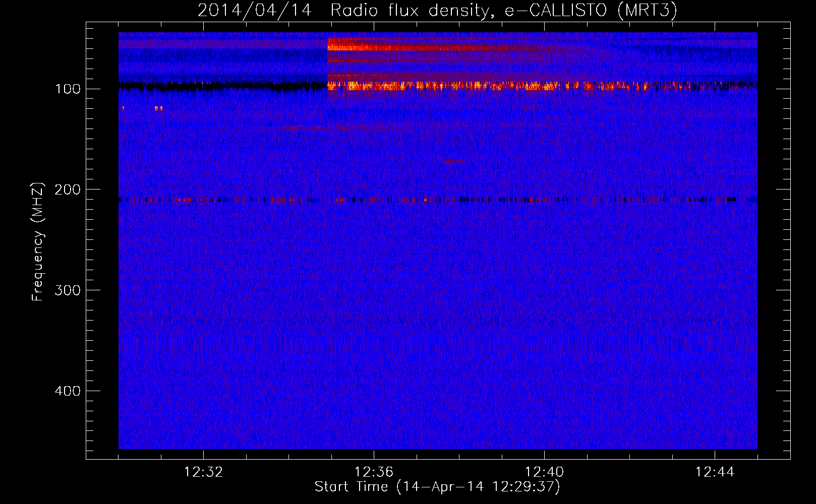Screen dimensions: 816x504
Task: Click the 12:32 time tick label
Action: (x=203, y=472)
